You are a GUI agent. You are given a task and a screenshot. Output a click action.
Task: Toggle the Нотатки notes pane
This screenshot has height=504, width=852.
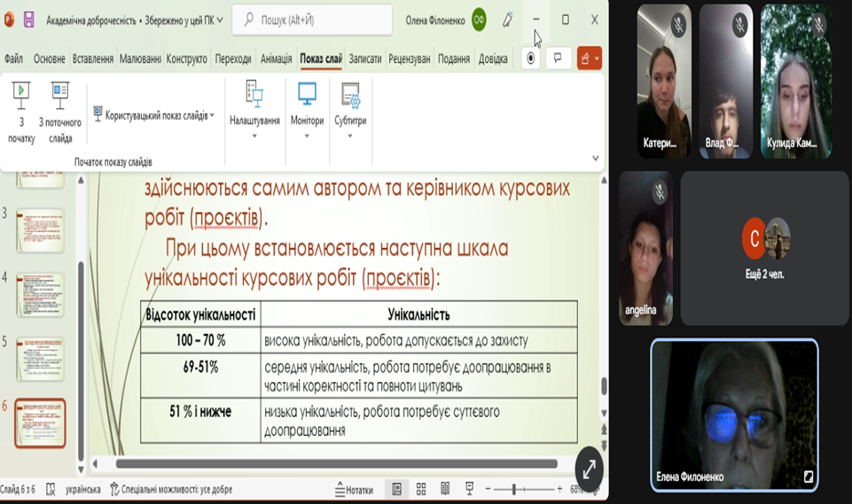pos(354,489)
